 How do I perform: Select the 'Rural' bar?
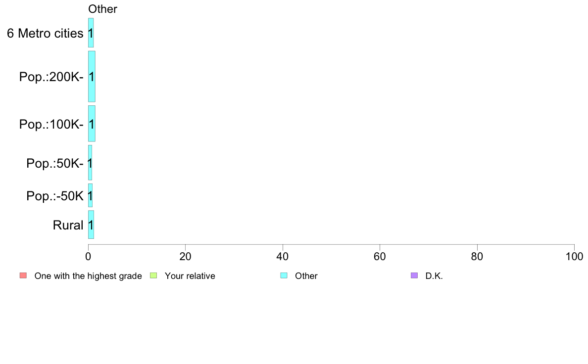tap(91, 225)
